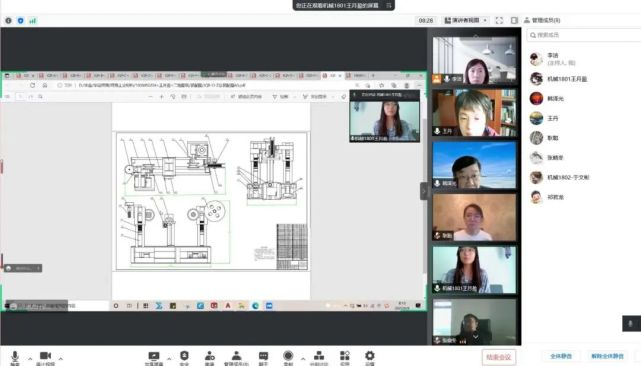Open the speaker view layout dropdown
The height and width of the screenshot is (366, 641).
466,20
